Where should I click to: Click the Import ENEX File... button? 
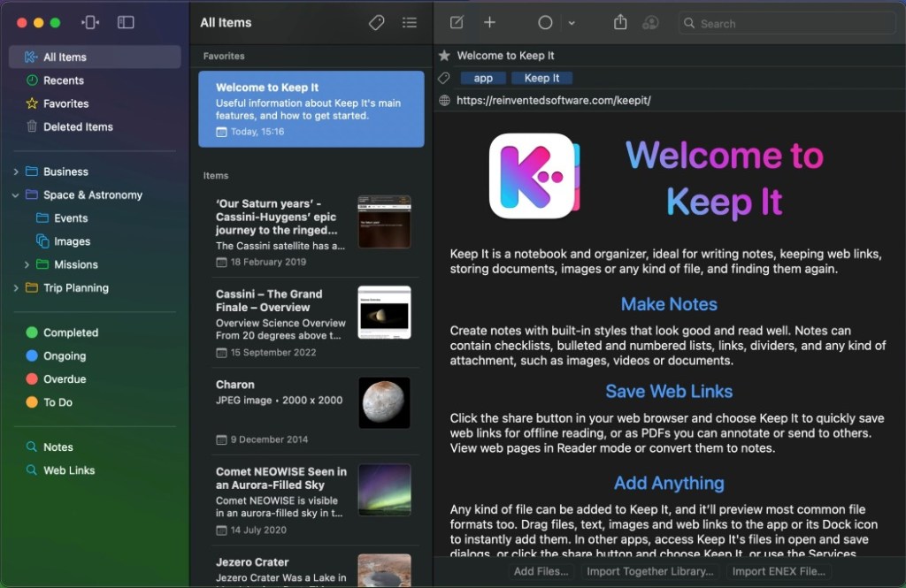(778, 571)
